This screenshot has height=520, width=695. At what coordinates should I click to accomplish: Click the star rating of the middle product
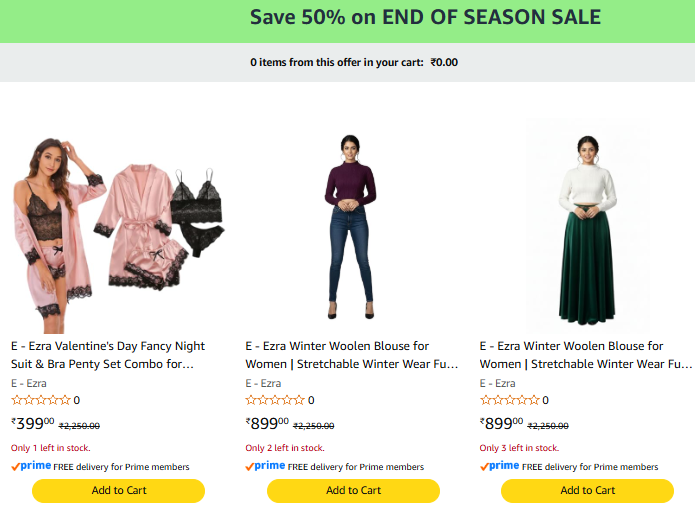274,400
